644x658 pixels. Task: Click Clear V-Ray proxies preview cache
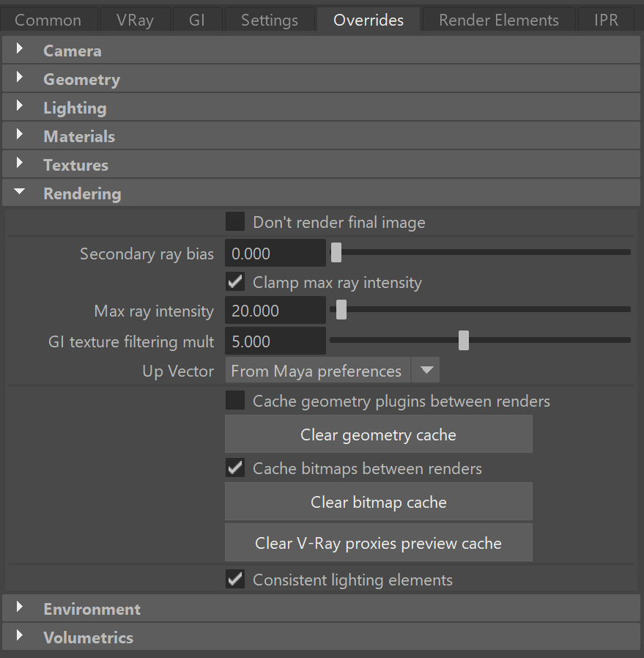point(379,543)
